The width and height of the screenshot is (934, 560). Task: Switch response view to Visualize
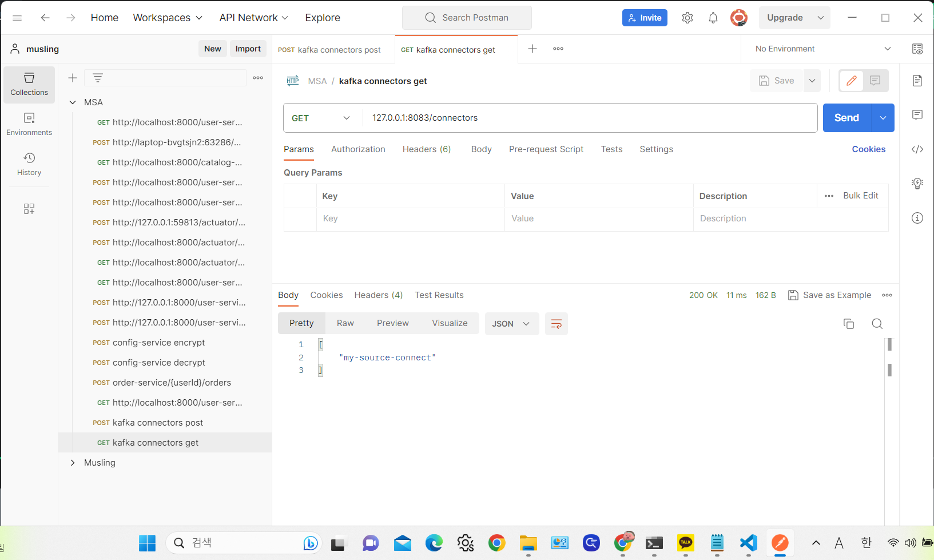click(450, 323)
